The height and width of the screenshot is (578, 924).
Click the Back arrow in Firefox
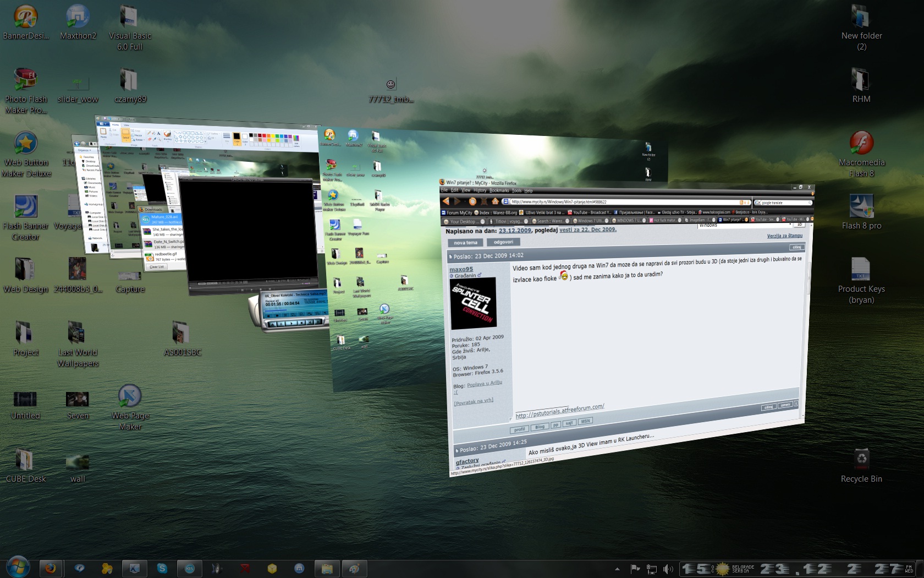tap(446, 201)
